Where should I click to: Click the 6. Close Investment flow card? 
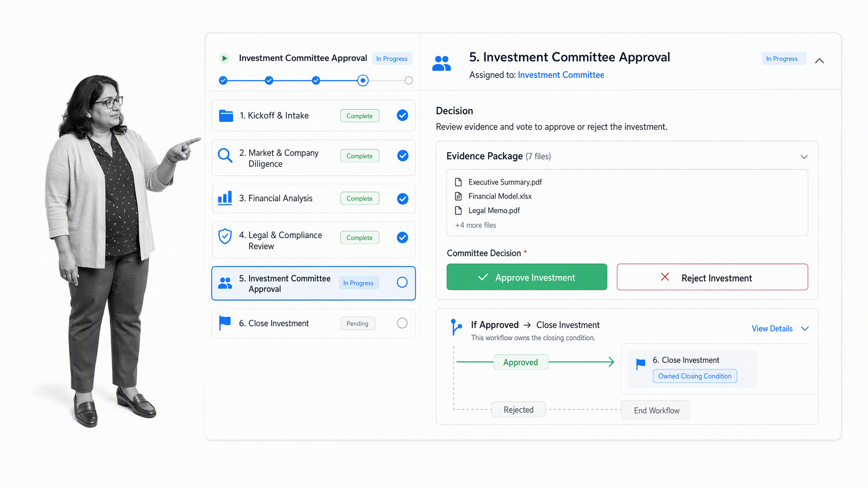click(x=692, y=368)
